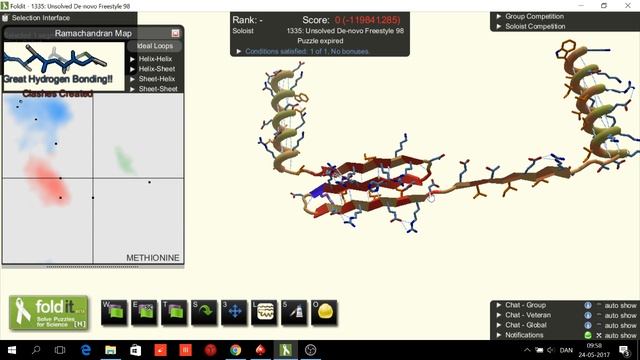The width and height of the screenshot is (640, 360).
Task: Click the T tool with green layers icon
Action: point(174,313)
